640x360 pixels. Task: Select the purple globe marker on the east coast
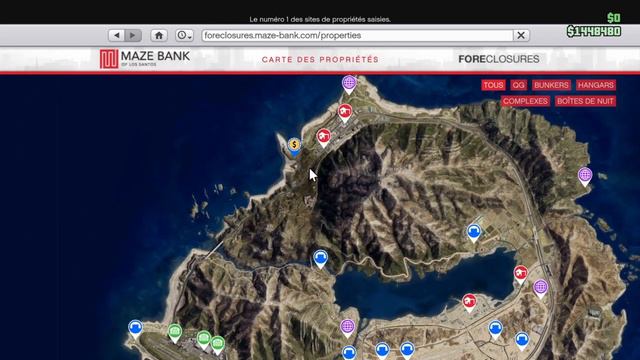point(585,176)
